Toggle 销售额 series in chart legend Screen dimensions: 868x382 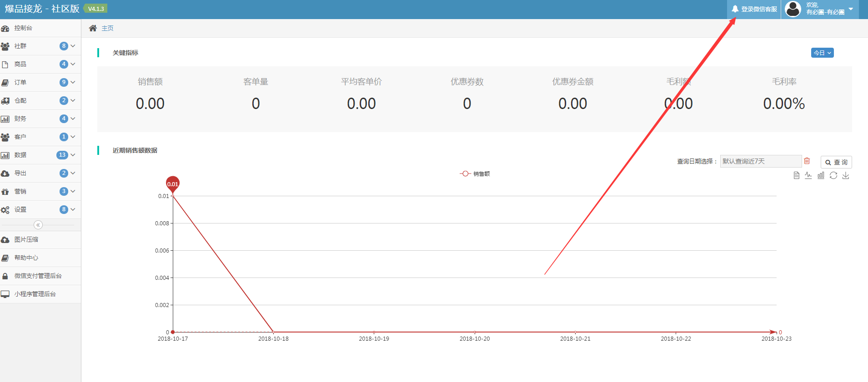475,174
